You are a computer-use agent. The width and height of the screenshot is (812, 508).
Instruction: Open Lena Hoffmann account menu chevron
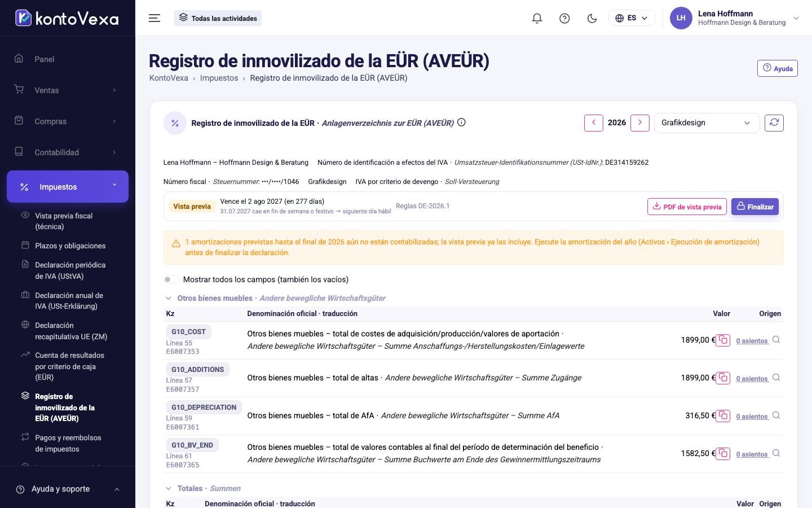(x=796, y=18)
